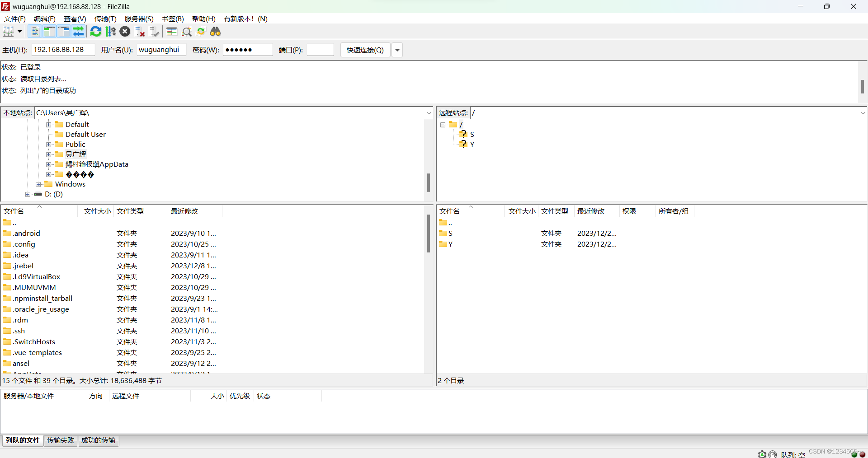Focus the 用户名(U) username field

tap(161, 50)
